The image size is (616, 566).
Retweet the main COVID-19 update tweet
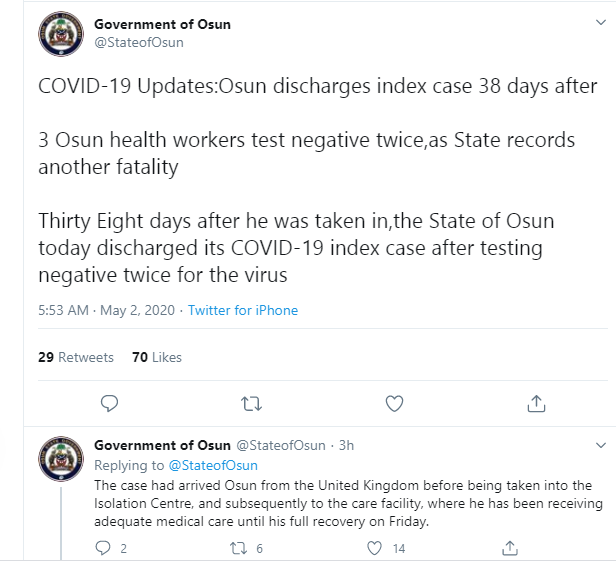251,404
